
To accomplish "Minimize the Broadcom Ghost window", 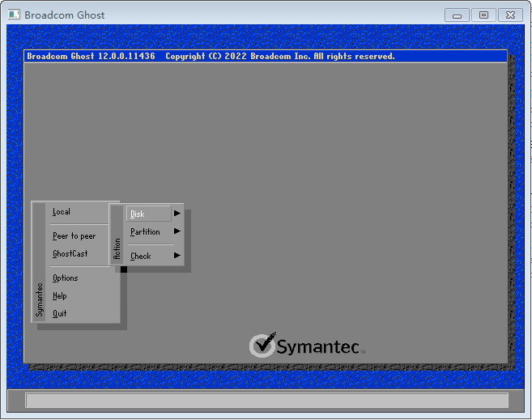I will (458, 15).
